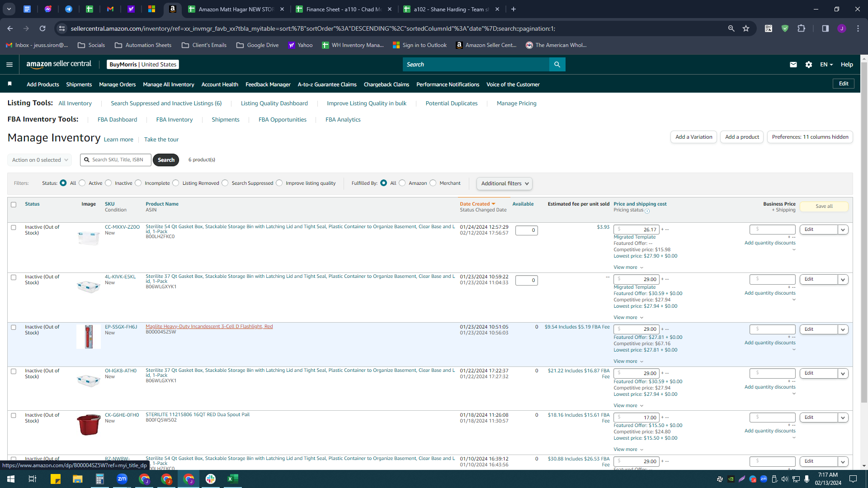Select the Active status radio button
868x488 pixels.
[x=82, y=183]
